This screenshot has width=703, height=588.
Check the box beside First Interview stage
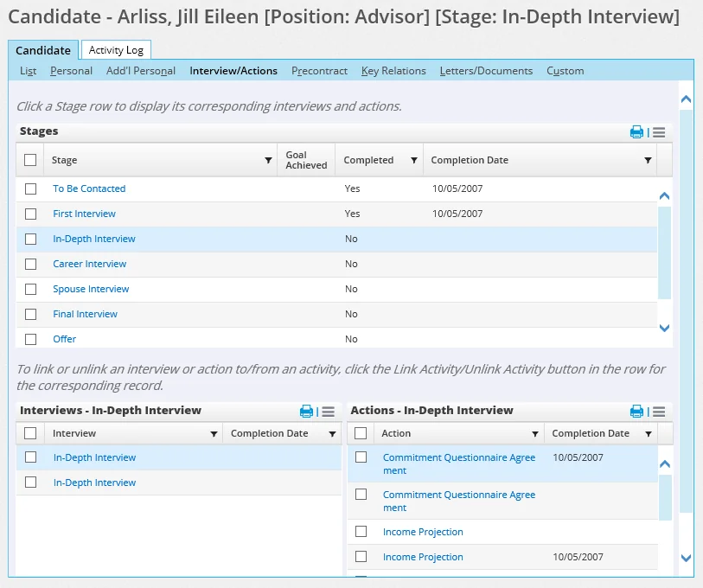click(x=31, y=214)
